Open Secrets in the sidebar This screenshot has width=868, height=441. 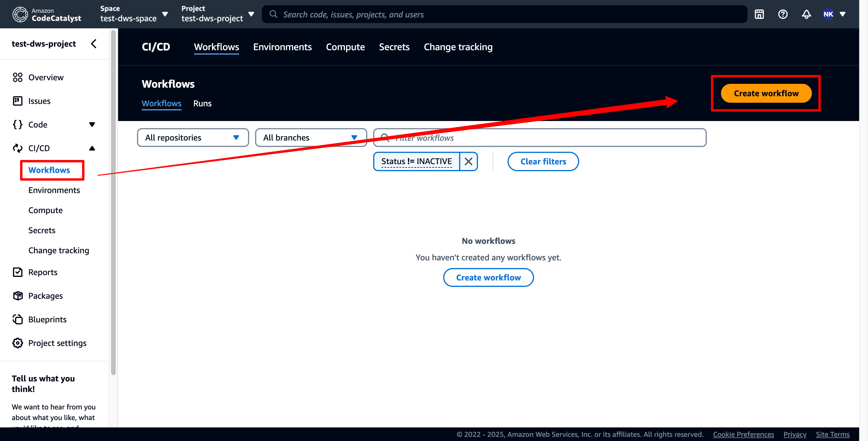click(x=42, y=231)
